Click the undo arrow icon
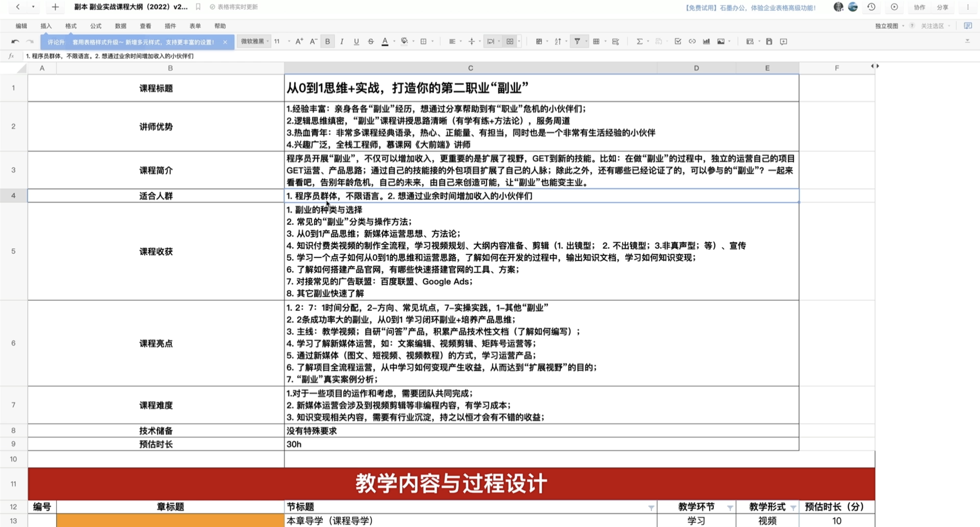This screenshot has width=980, height=527. pos(15,42)
